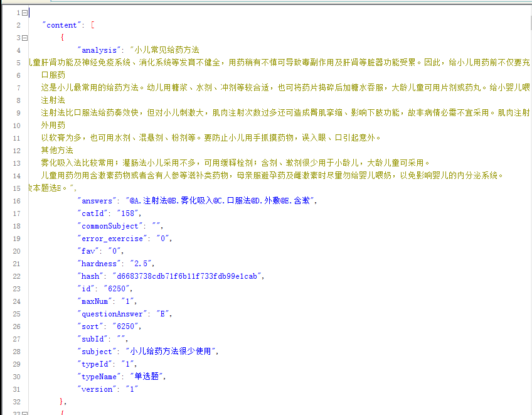Click the opening bracket after "content"
The height and width of the screenshot is (415, 532).
tap(93, 25)
